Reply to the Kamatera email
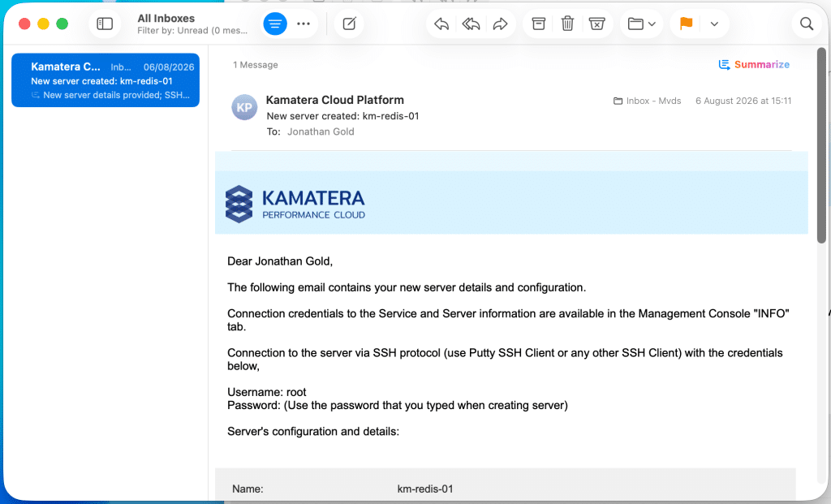 pyautogui.click(x=441, y=24)
